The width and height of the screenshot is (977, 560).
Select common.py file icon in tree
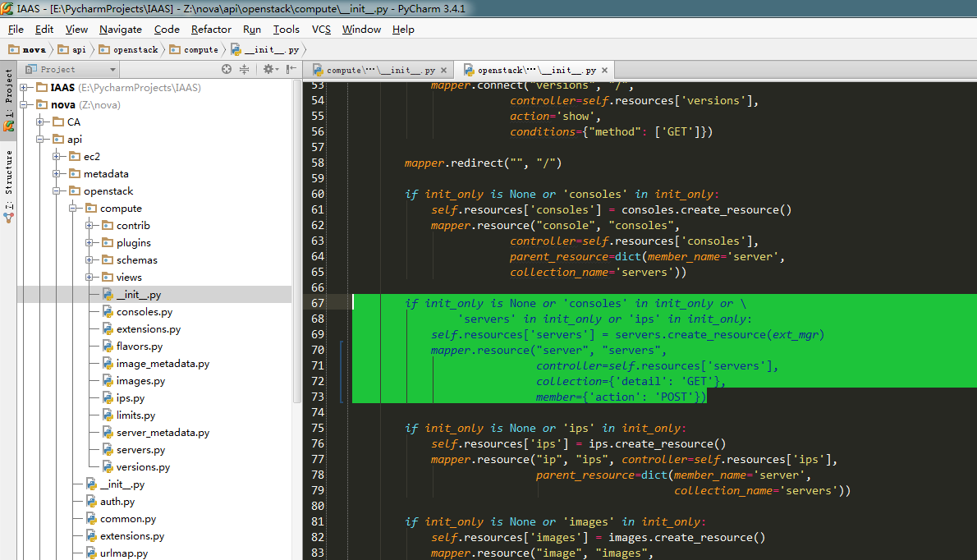tap(92, 518)
